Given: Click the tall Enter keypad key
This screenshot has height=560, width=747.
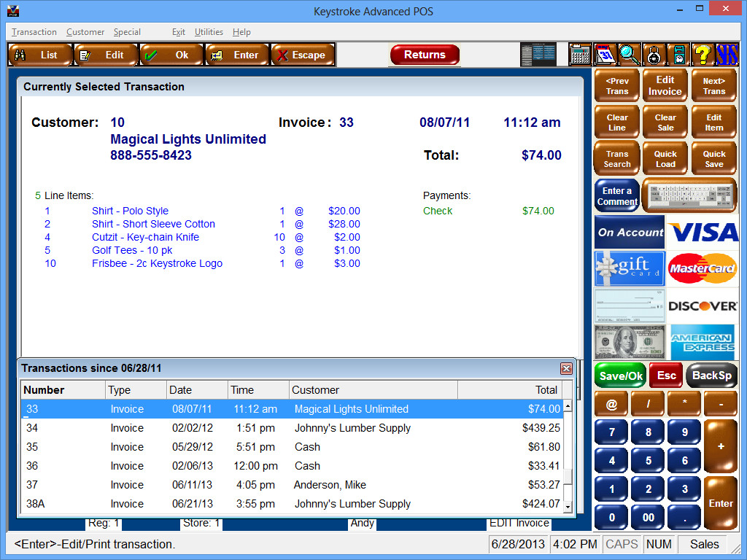Looking at the screenshot, I should click(721, 503).
